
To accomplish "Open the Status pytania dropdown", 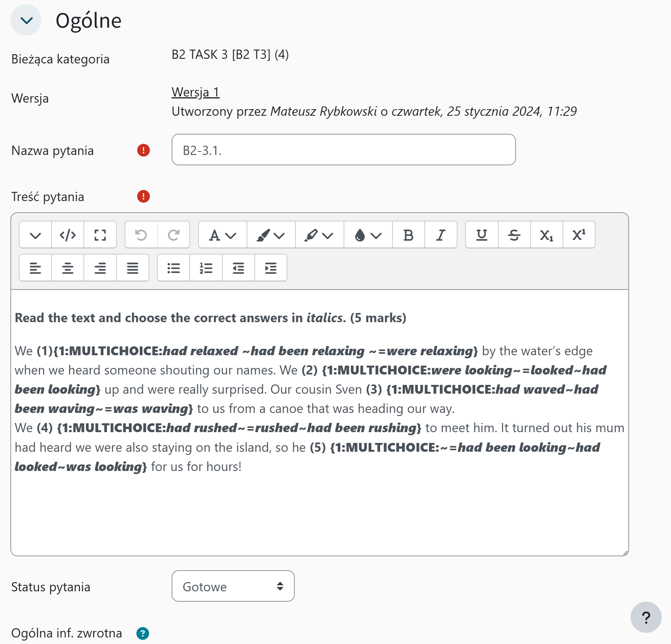I will pyautogui.click(x=233, y=586).
